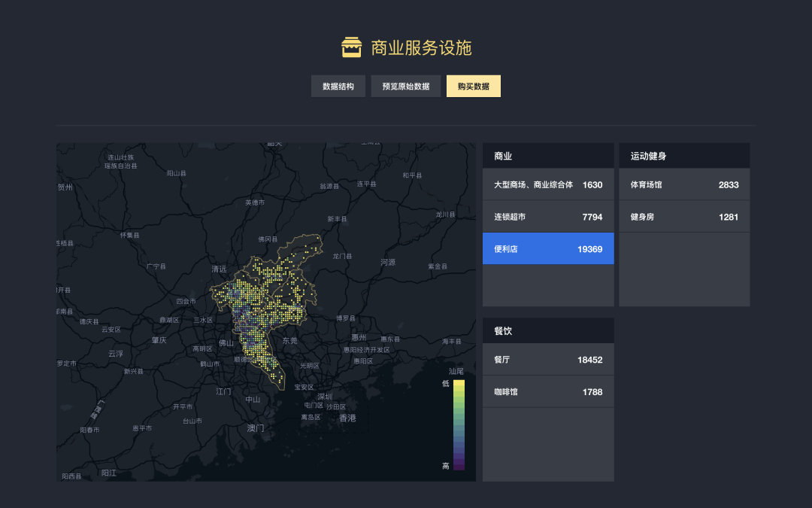Click the 餐饮 panel header
This screenshot has height=508, width=812.
pos(548,330)
